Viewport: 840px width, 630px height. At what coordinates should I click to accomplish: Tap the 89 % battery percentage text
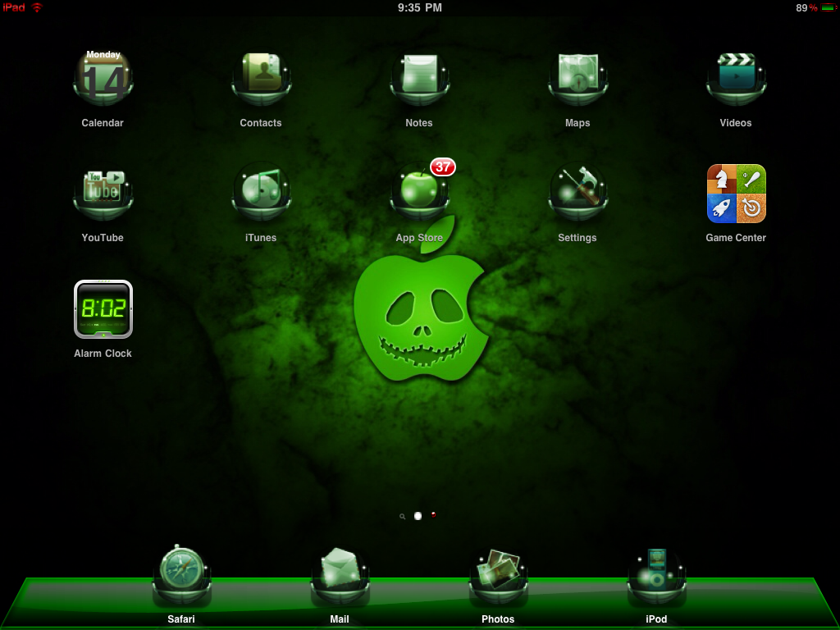pyautogui.click(x=806, y=8)
